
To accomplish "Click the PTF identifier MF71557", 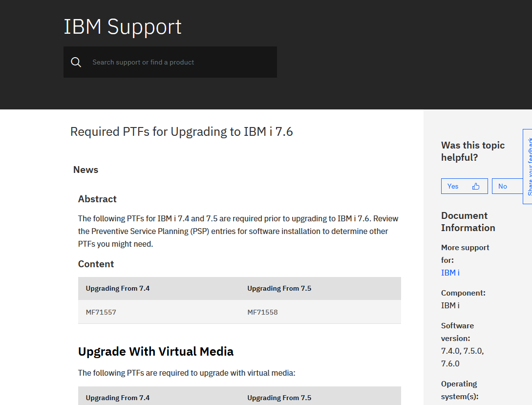I will (x=101, y=311).
